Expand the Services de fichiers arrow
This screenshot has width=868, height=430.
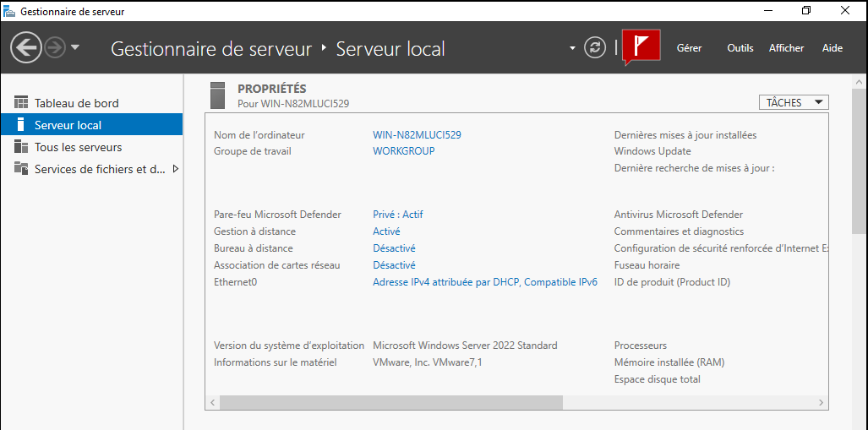(x=176, y=169)
